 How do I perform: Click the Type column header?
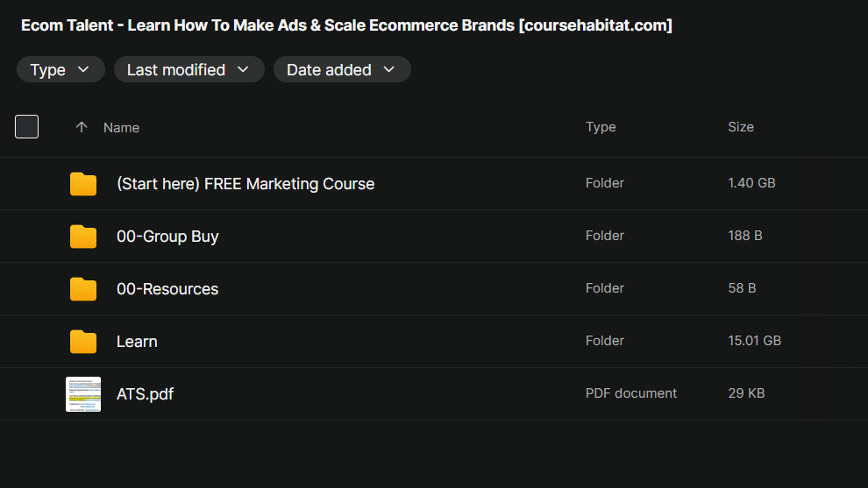(601, 127)
